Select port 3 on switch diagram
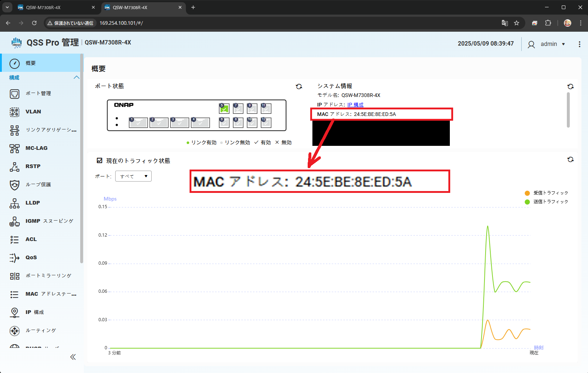This screenshot has width=588, height=373. (x=180, y=123)
